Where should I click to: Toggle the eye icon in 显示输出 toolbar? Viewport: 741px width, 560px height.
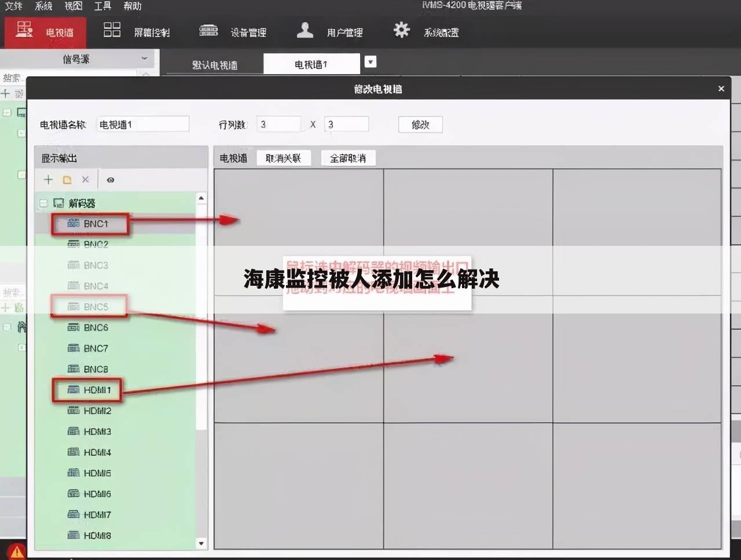pos(111,180)
